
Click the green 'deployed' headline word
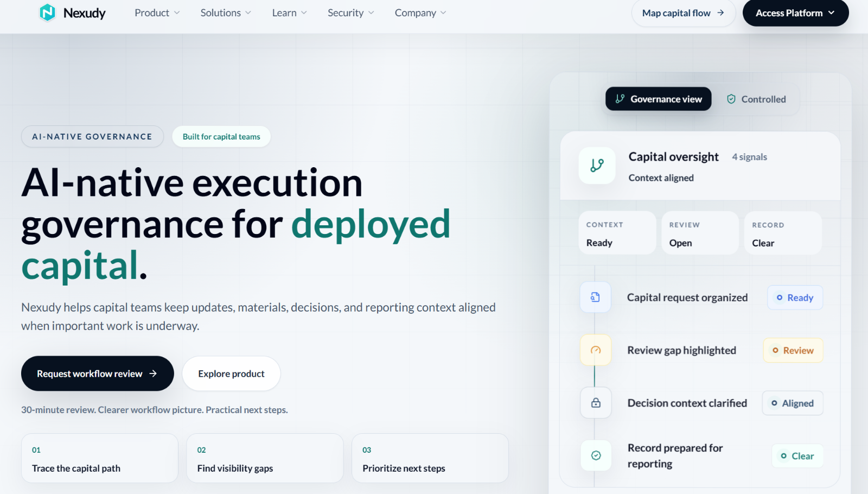coord(371,225)
